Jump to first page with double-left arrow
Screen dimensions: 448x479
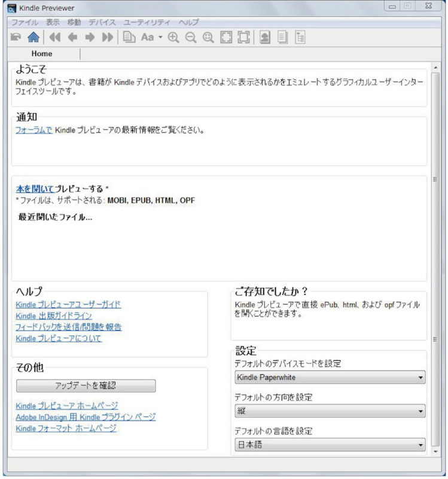click(x=55, y=37)
